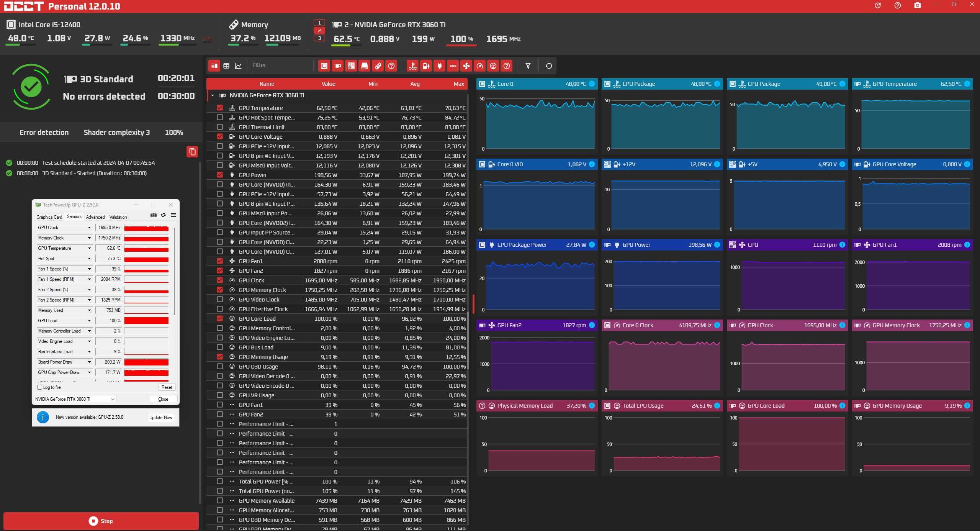Screen dimensions: 980x531
Task: Enable GPU-Z Log to file checkbox
Action: [39, 387]
